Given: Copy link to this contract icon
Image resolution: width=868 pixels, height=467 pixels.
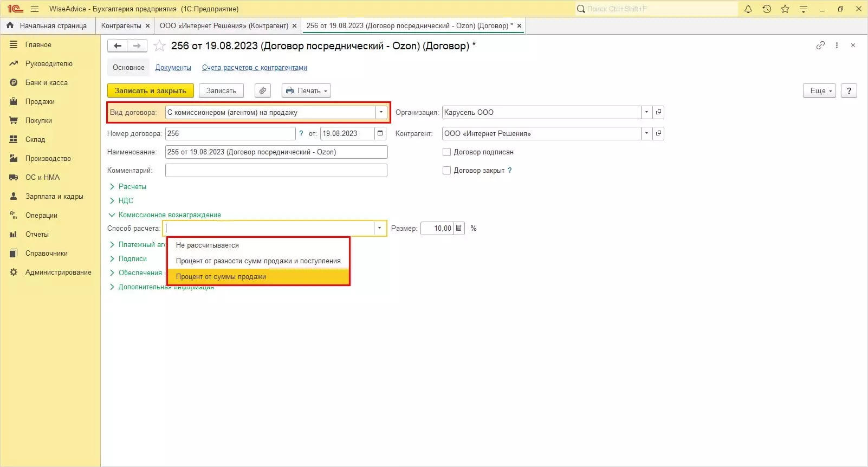Looking at the screenshot, I should click(x=820, y=46).
